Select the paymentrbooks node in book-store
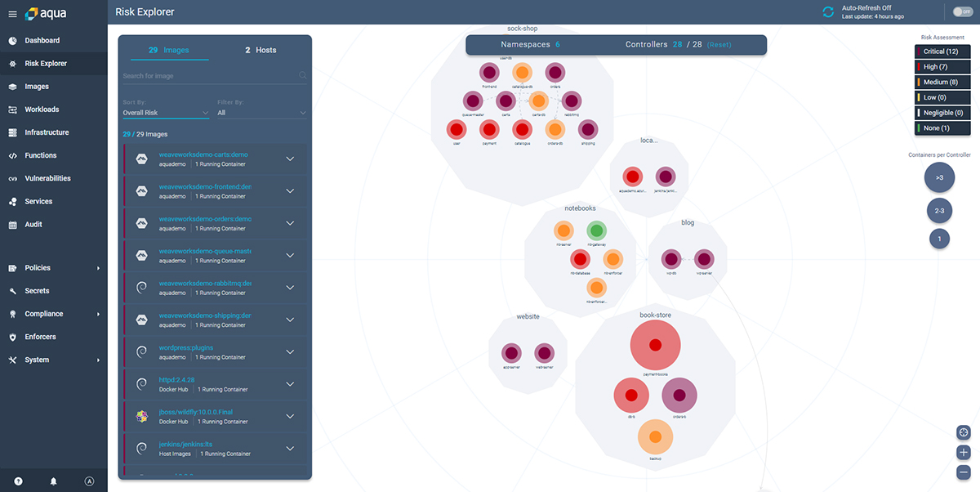Image resolution: width=980 pixels, height=492 pixels. pyautogui.click(x=655, y=345)
